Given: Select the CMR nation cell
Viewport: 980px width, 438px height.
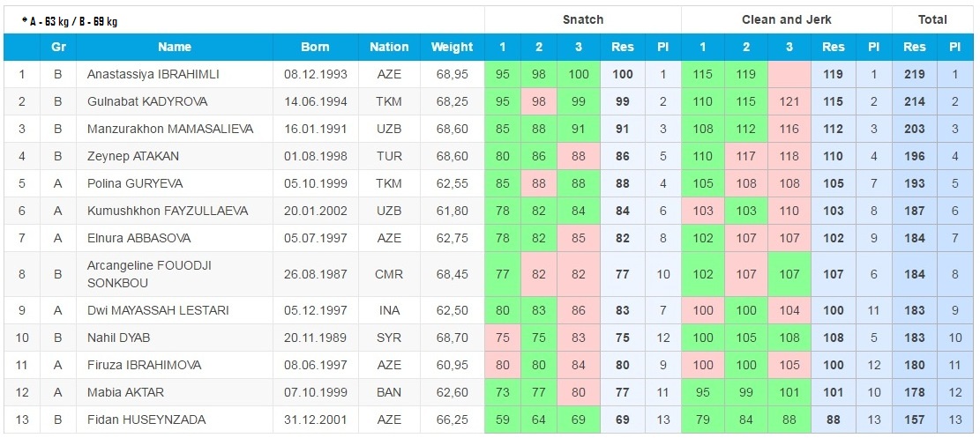Looking at the screenshot, I should [389, 274].
